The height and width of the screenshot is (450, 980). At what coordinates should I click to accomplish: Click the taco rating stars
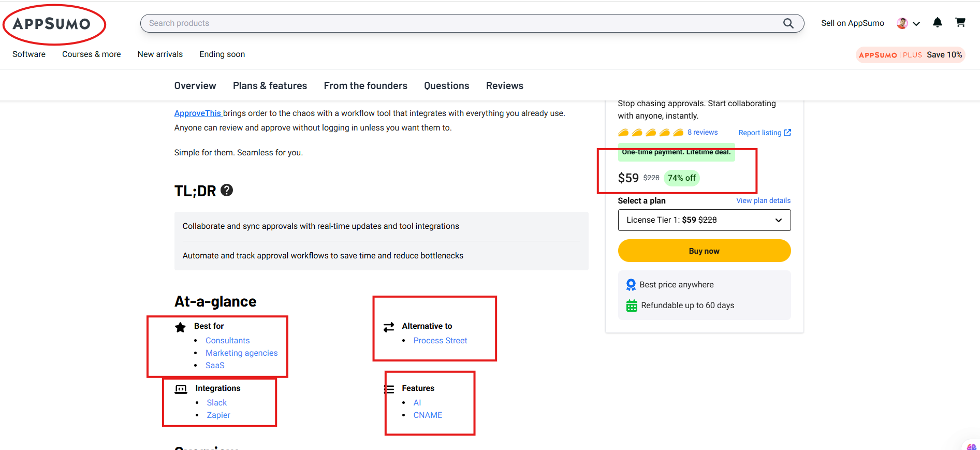(651, 133)
